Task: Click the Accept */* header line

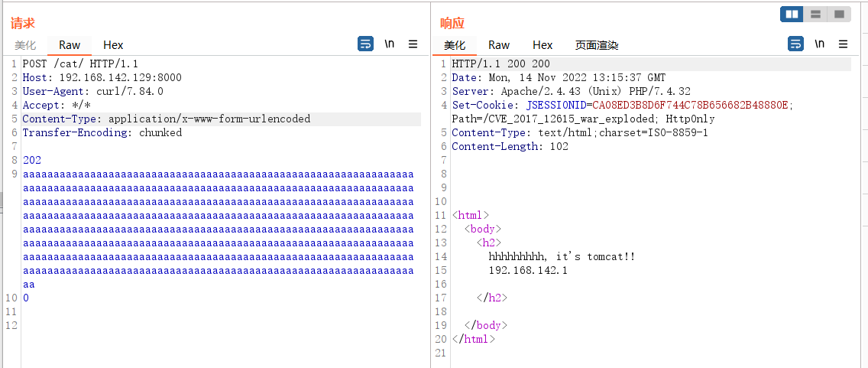Action: coord(57,106)
